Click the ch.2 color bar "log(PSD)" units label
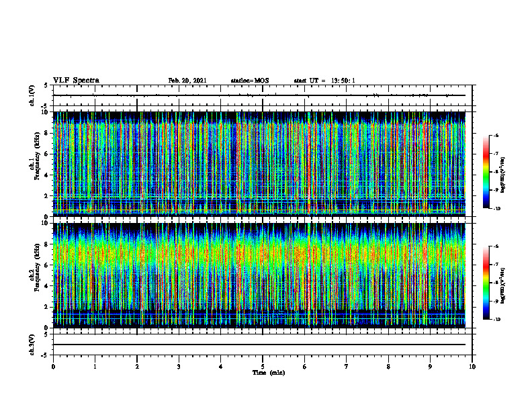This screenshot has height=411, width=532. coord(503,285)
